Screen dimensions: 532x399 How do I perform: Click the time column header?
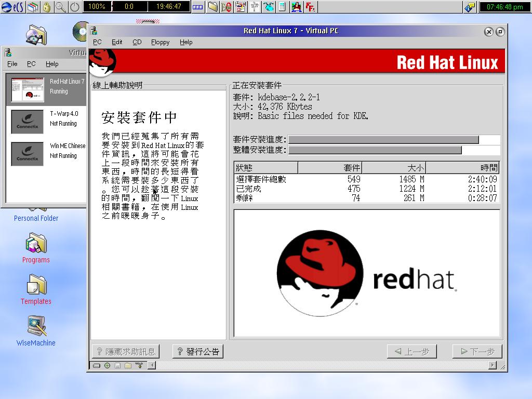462,168
